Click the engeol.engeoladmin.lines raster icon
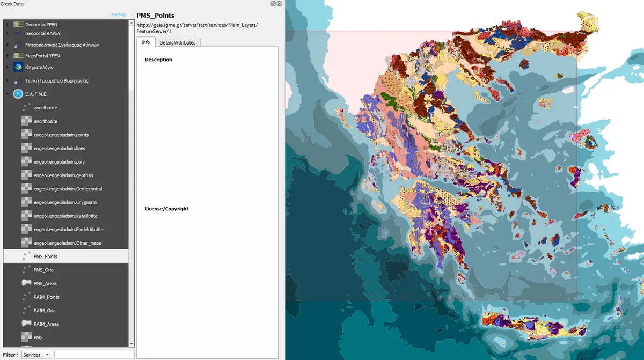Screen dimensions: 644x360 (x=26, y=148)
